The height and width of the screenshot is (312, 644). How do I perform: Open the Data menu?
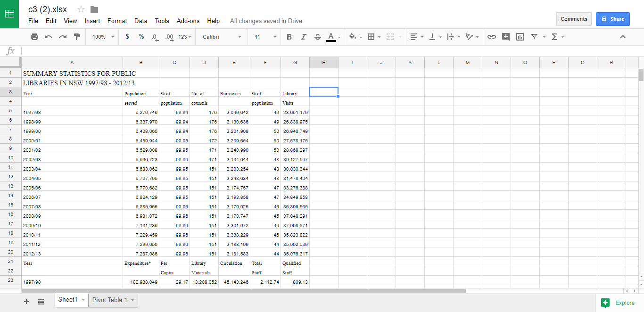(x=140, y=21)
